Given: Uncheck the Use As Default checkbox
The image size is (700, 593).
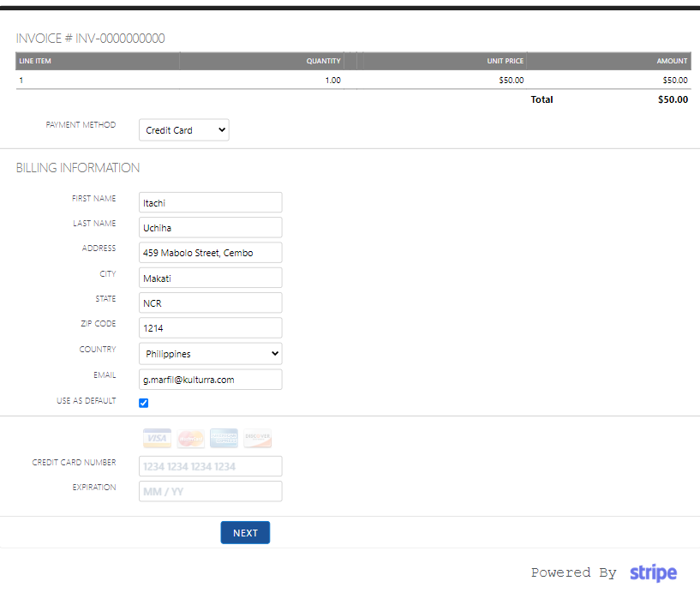Looking at the screenshot, I should click(144, 403).
